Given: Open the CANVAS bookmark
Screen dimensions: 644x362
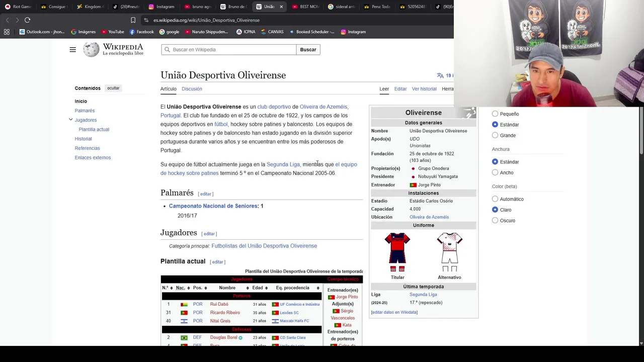Looking at the screenshot, I should coord(272,32).
